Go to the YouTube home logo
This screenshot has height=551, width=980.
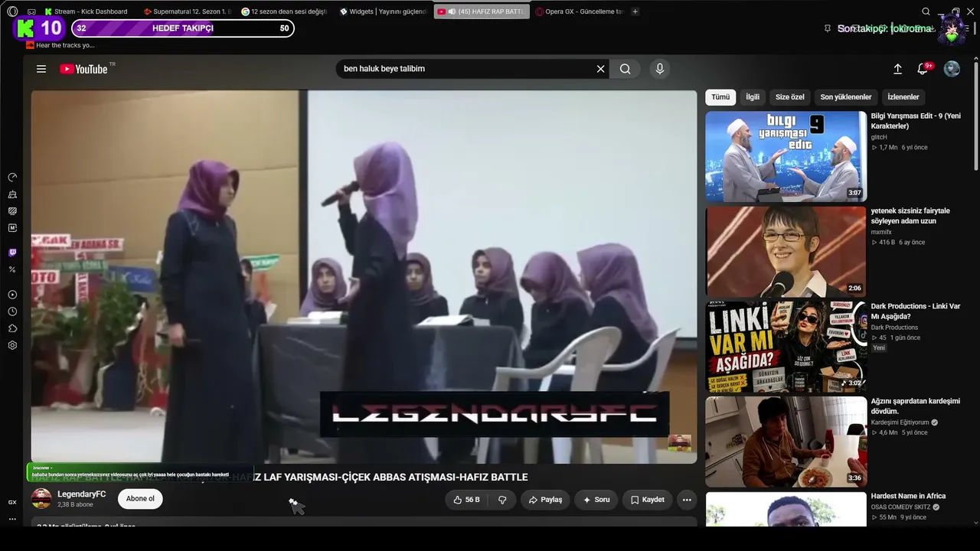83,69
